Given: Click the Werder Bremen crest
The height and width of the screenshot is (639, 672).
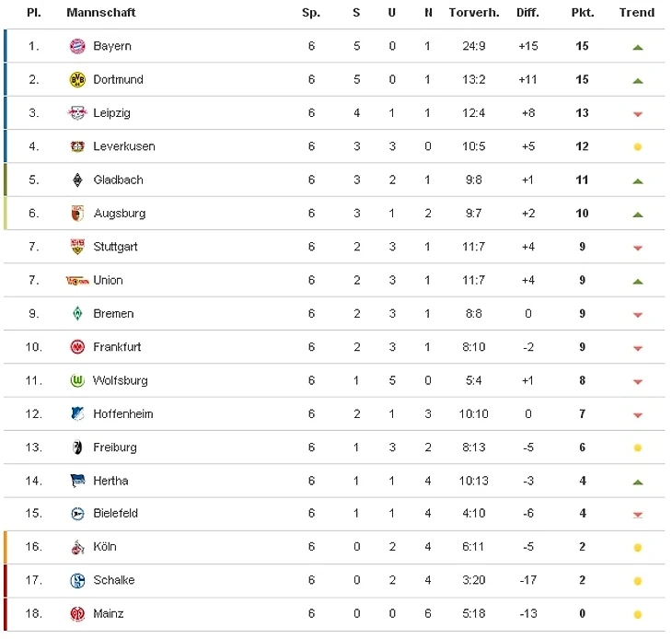Looking at the screenshot, I should pyautogui.click(x=77, y=314).
